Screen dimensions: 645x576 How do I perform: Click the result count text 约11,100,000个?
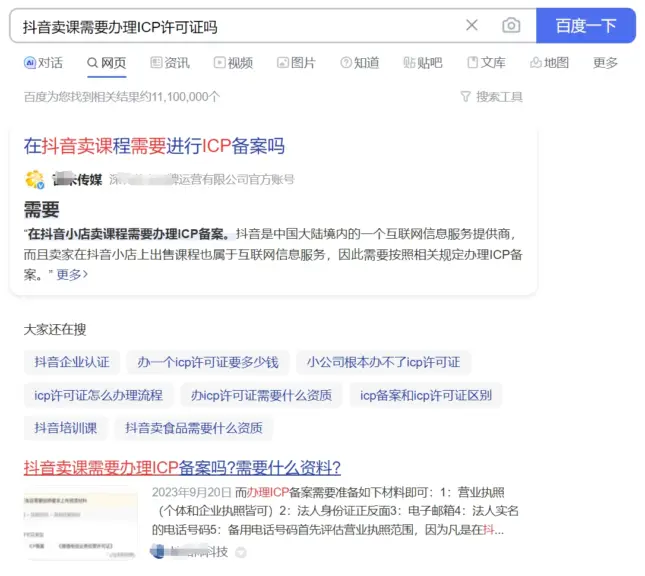pyautogui.click(x=122, y=97)
